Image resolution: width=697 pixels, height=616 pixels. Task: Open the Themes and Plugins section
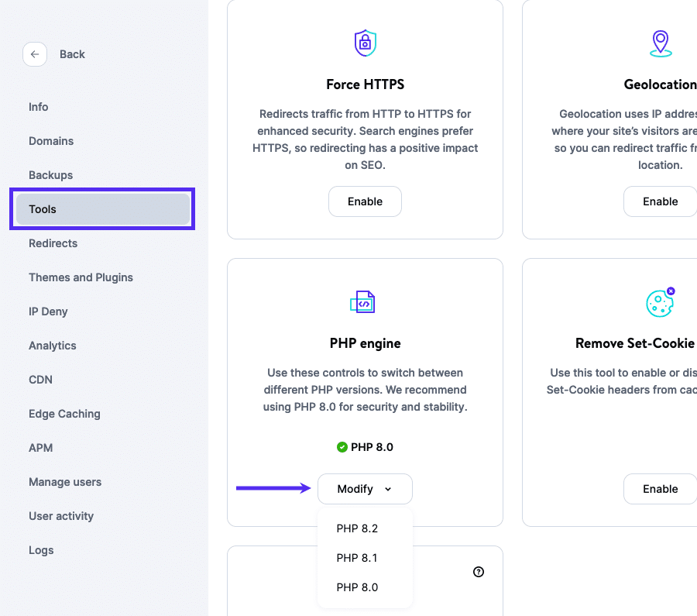(81, 277)
